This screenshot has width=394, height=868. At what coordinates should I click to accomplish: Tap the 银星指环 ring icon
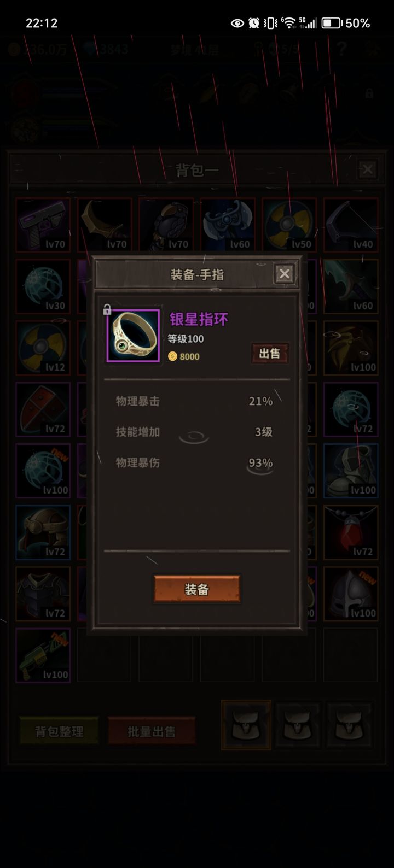pyautogui.click(x=133, y=336)
